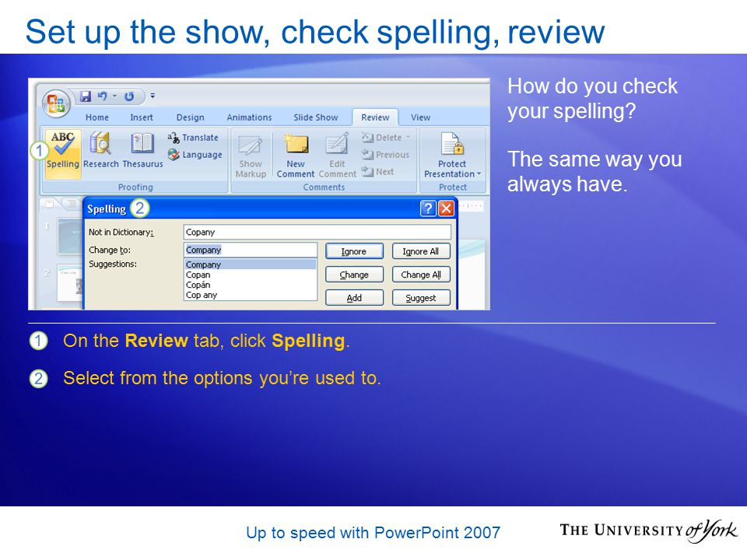This screenshot has height=560, width=747.
Task: Select slide 1 thumbnail in pane
Action: tap(70, 236)
